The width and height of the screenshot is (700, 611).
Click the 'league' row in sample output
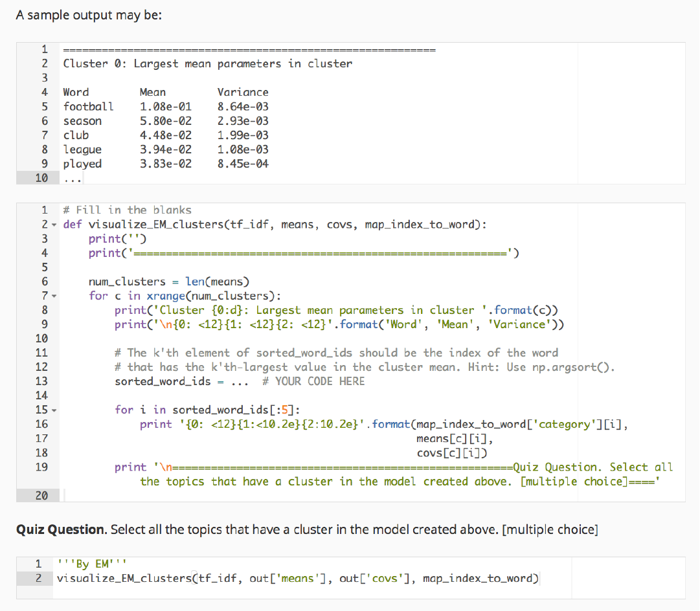coord(82,150)
